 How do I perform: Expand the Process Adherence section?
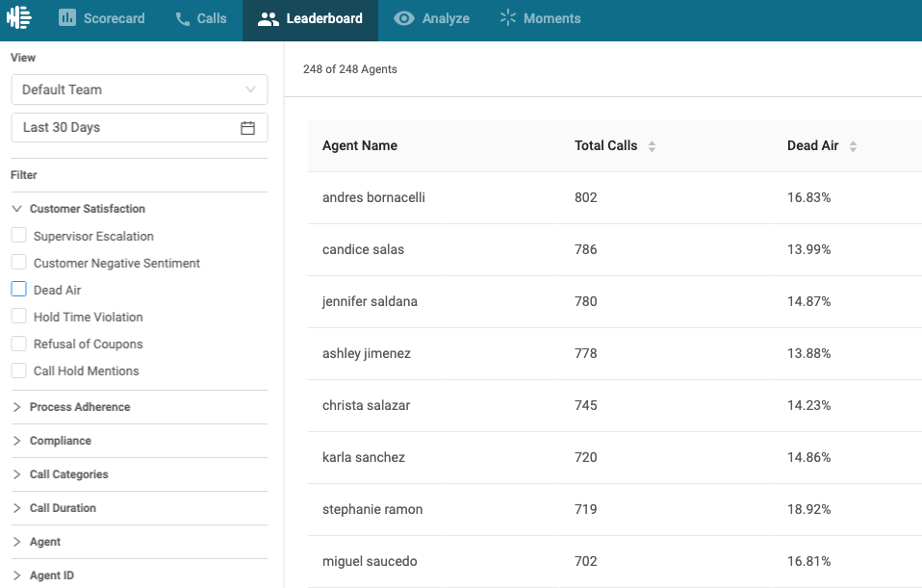(140, 407)
